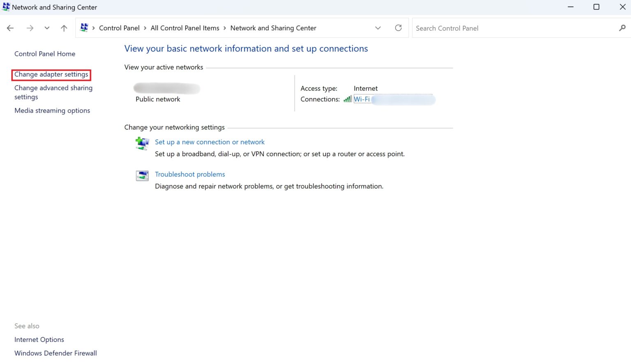Open Change adapter settings
The image size is (631, 364).
point(51,74)
